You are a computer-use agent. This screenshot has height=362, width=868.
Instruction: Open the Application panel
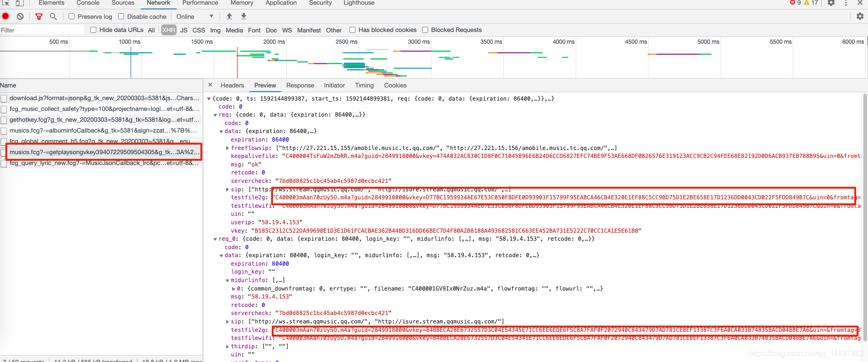coord(281,3)
